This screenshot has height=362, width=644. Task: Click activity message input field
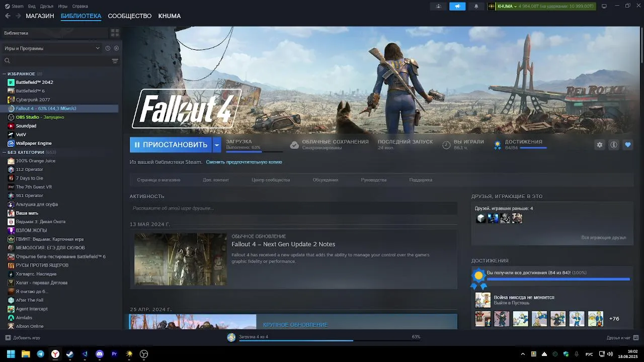click(x=293, y=208)
